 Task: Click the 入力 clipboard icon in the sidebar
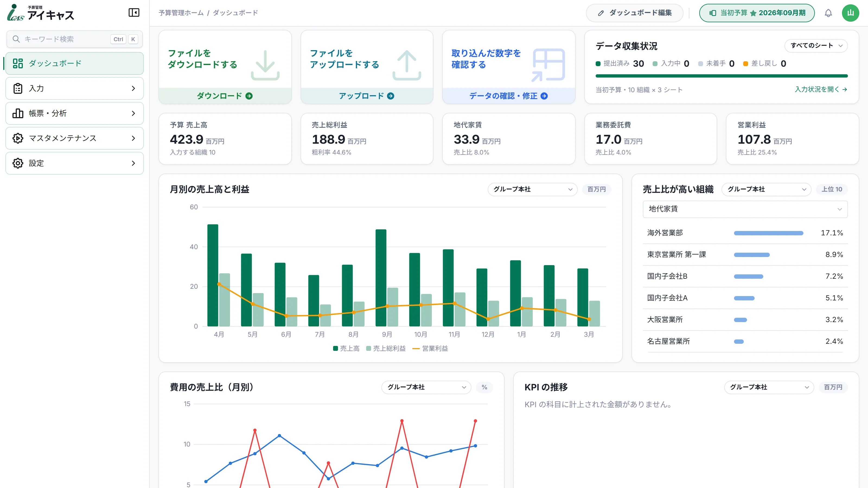[18, 88]
